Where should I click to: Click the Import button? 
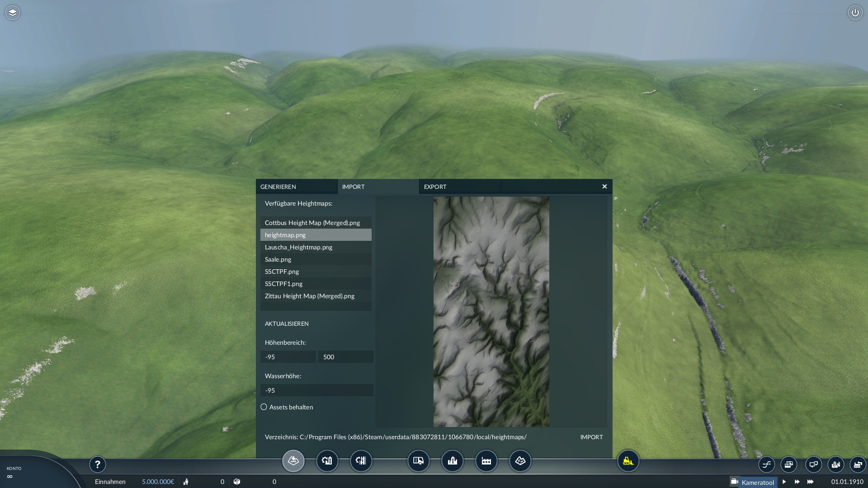pyautogui.click(x=591, y=437)
